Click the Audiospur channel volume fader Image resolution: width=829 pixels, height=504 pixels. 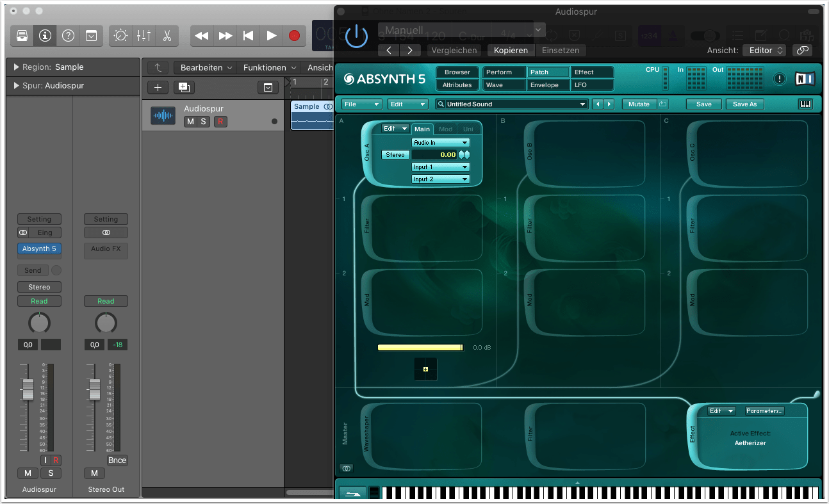coord(28,389)
